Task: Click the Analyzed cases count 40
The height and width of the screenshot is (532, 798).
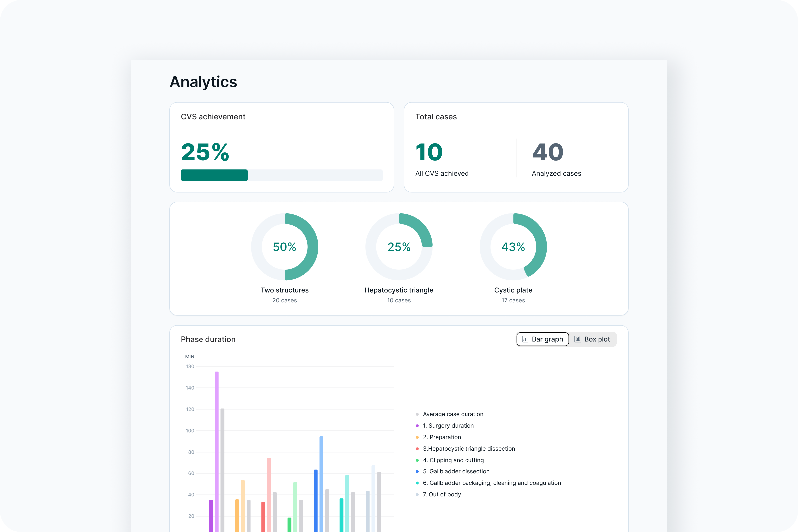Action: coord(548,152)
